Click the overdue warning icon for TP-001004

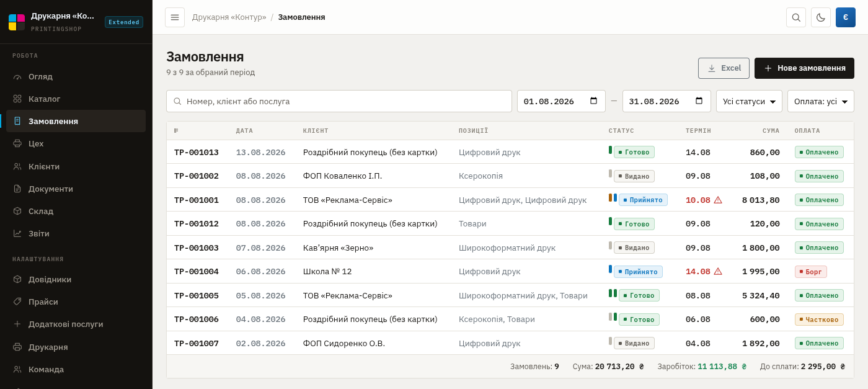[718, 271]
